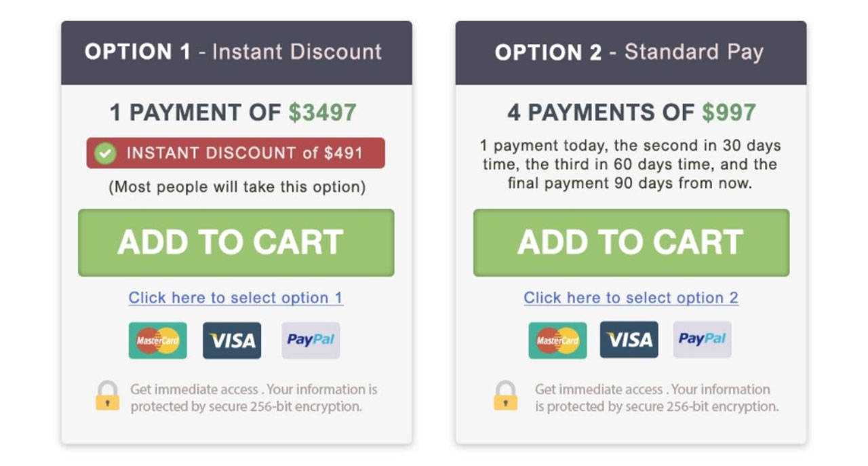Image resolution: width=868 pixels, height=466 pixels.
Task: Click the MasterCard icon under Option 1
Action: point(158,341)
